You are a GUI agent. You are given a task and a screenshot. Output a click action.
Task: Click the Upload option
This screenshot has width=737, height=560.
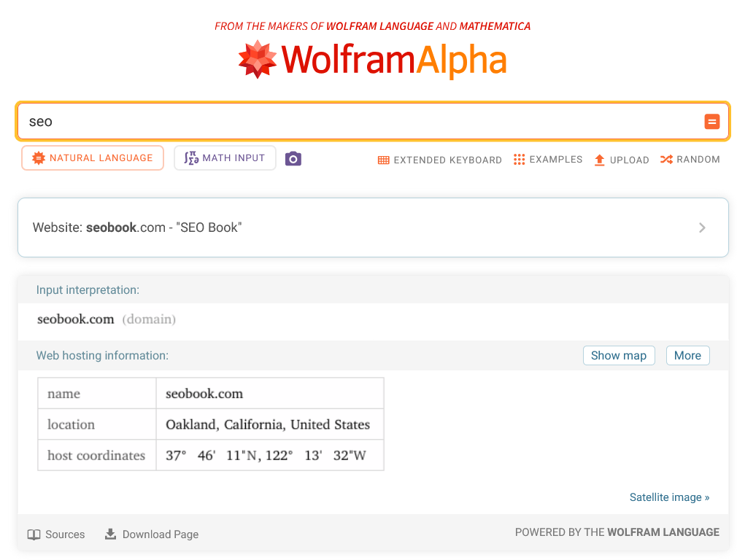(622, 160)
